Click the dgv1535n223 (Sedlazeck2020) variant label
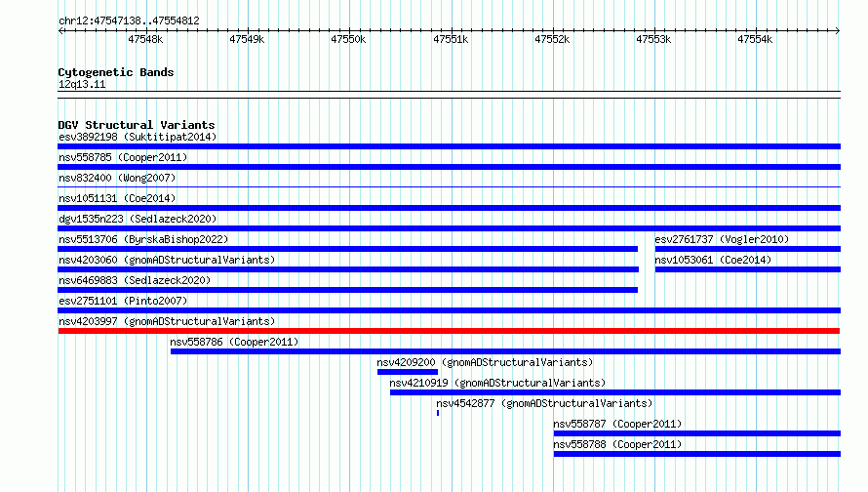 click(x=138, y=219)
